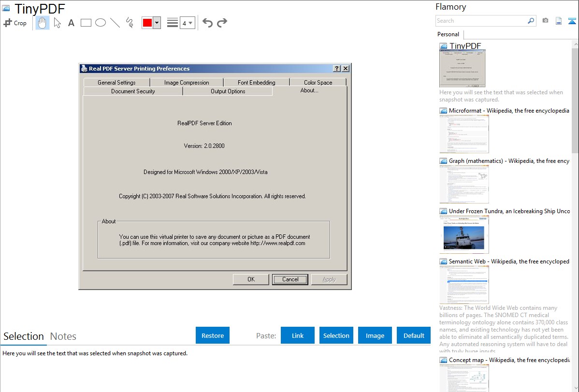Click the Default paste button
The height and width of the screenshot is (392, 579).
coord(414,335)
